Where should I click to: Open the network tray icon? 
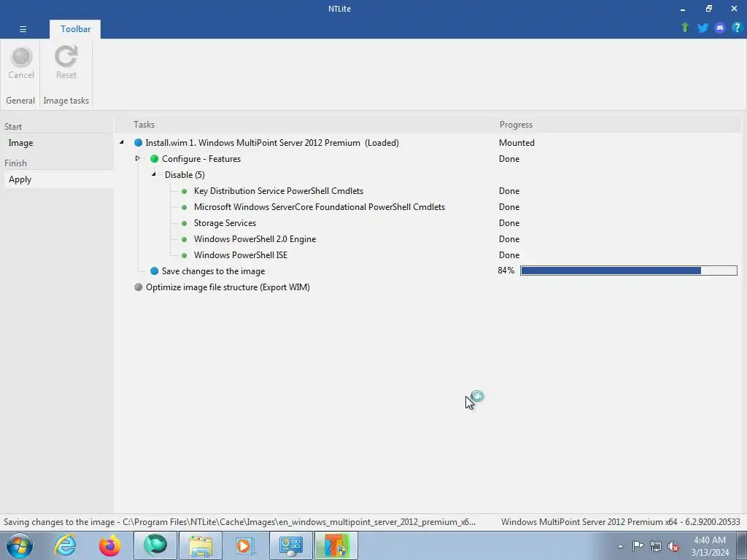pyautogui.click(x=656, y=546)
